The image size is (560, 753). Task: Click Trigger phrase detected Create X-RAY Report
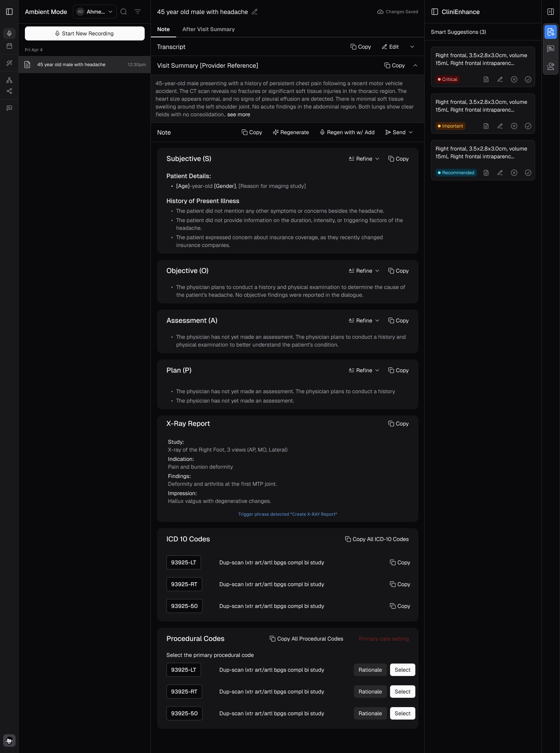coord(288,514)
